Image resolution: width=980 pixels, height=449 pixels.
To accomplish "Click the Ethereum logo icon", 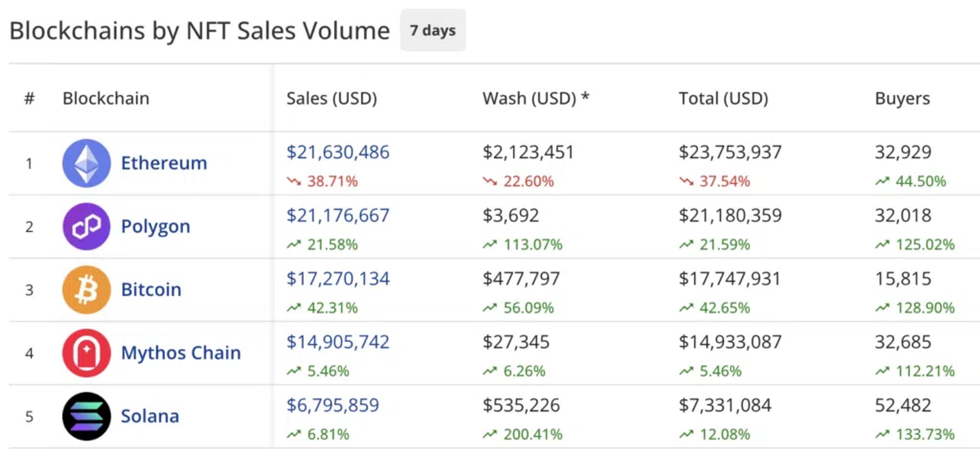I will pyautogui.click(x=87, y=163).
